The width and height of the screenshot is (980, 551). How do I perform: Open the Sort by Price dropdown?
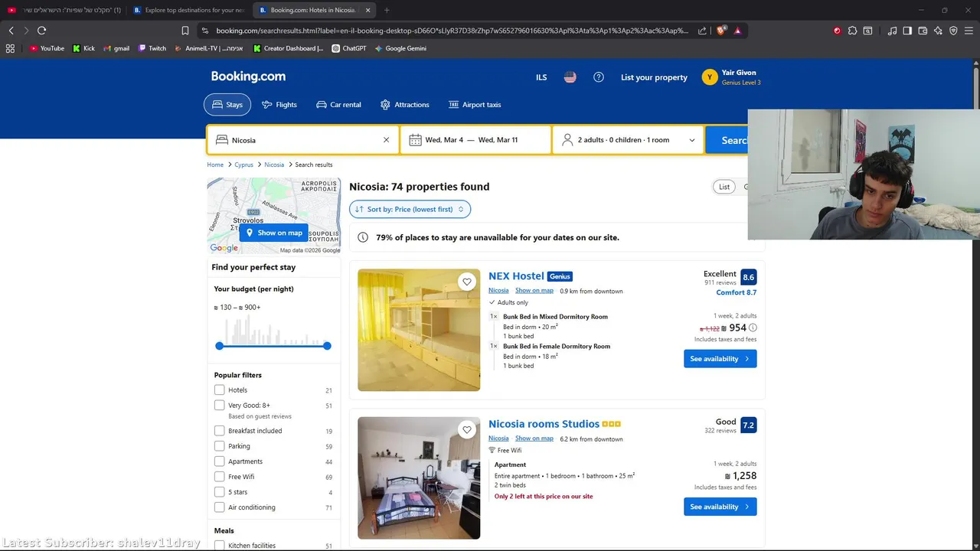tap(410, 209)
